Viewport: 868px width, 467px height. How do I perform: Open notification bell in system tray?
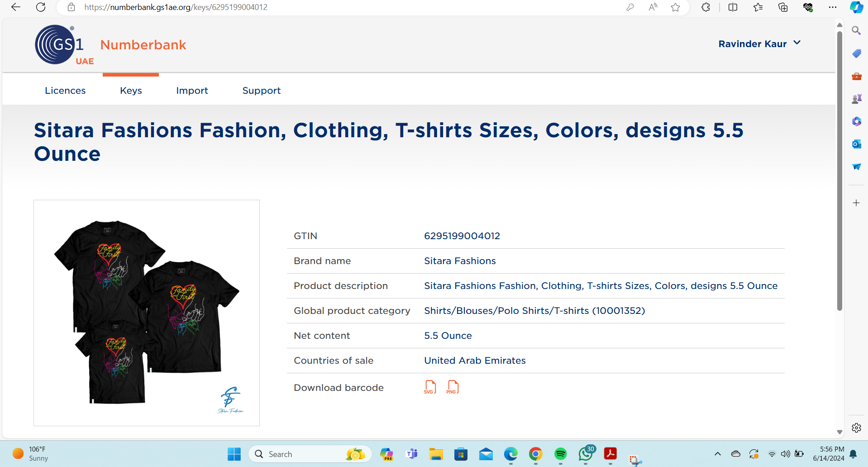coord(853,454)
